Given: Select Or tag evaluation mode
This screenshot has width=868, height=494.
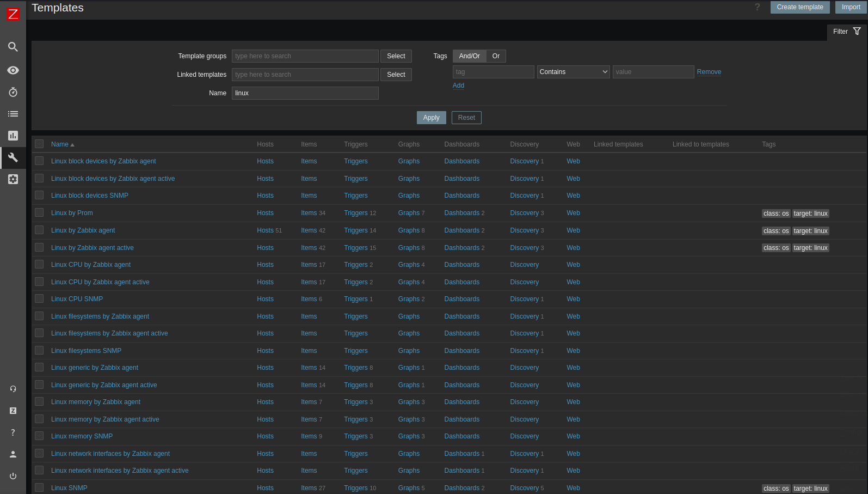Looking at the screenshot, I should tap(496, 56).
